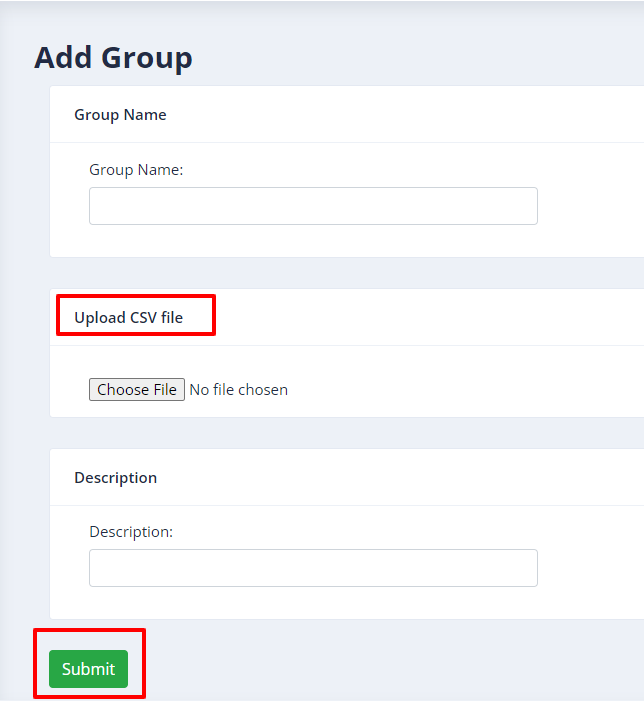Click the 'Group Name:' field label
The width and height of the screenshot is (644, 719).
point(136,170)
